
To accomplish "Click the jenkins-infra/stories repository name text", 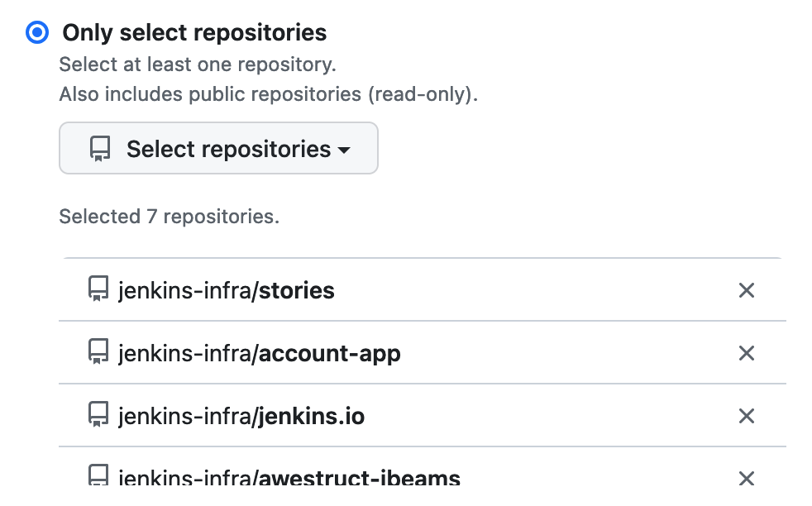I will pyautogui.click(x=228, y=290).
